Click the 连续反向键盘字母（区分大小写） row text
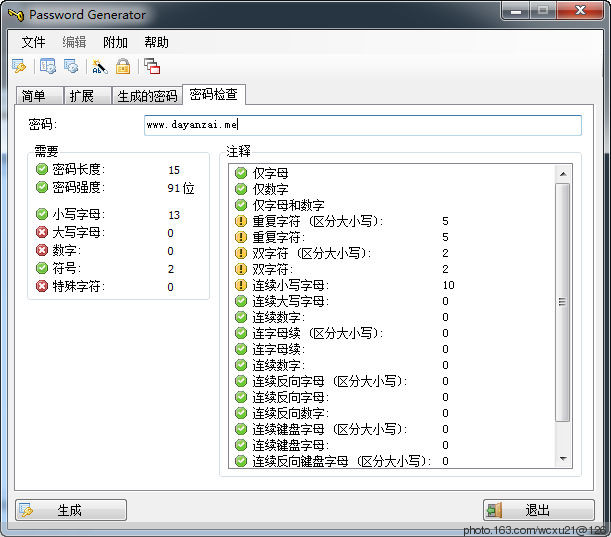 tap(341, 461)
